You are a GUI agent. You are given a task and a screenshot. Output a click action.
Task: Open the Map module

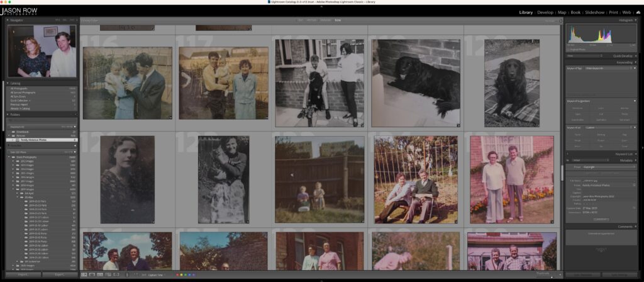(562, 13)
